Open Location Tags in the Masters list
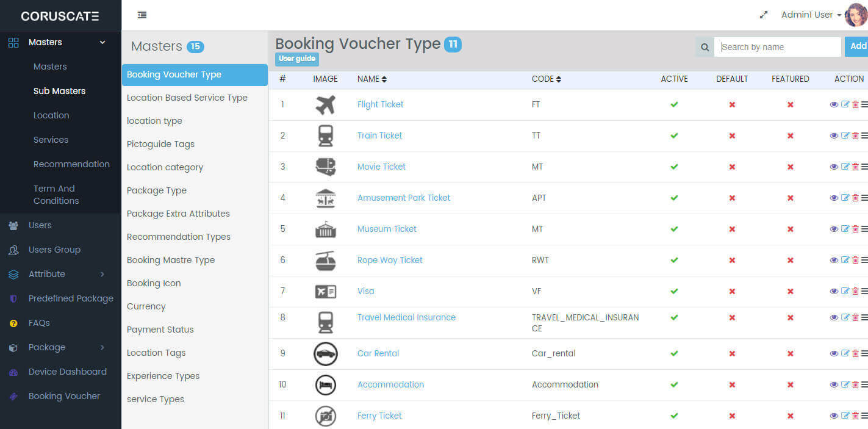This screenshot has height=429, width=868. coord(156,353)
